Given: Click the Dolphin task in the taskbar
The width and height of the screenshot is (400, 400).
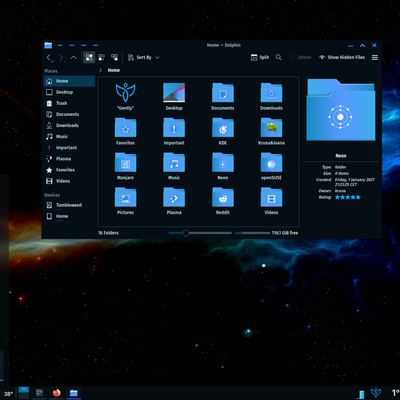Looking at the screenshot, I should 74,393.
